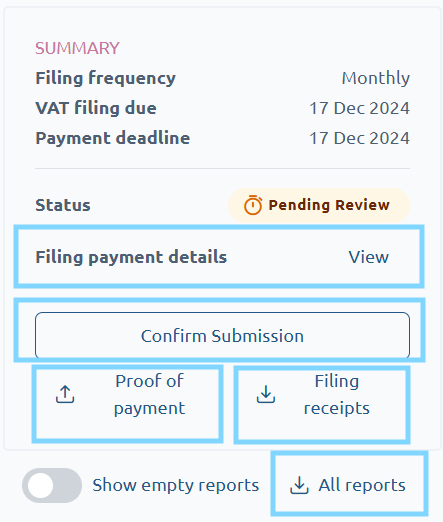Download All reports
The image size is (443, 522).
(x=349, y=485)
